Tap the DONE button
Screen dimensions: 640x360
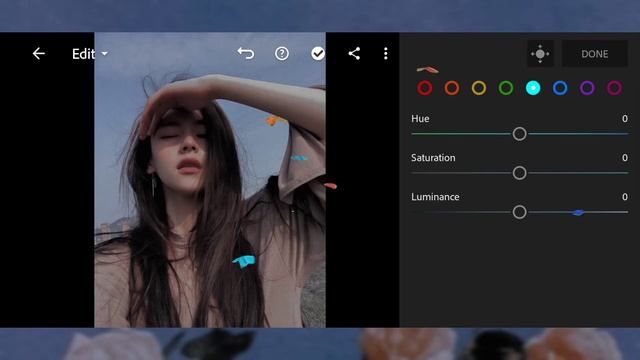pyautogui.click(x=595, y=54)
